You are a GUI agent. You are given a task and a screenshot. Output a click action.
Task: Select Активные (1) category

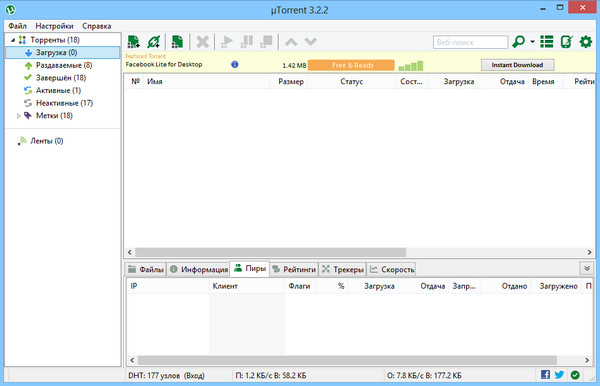pyautogui.click(x=59, y=90)
